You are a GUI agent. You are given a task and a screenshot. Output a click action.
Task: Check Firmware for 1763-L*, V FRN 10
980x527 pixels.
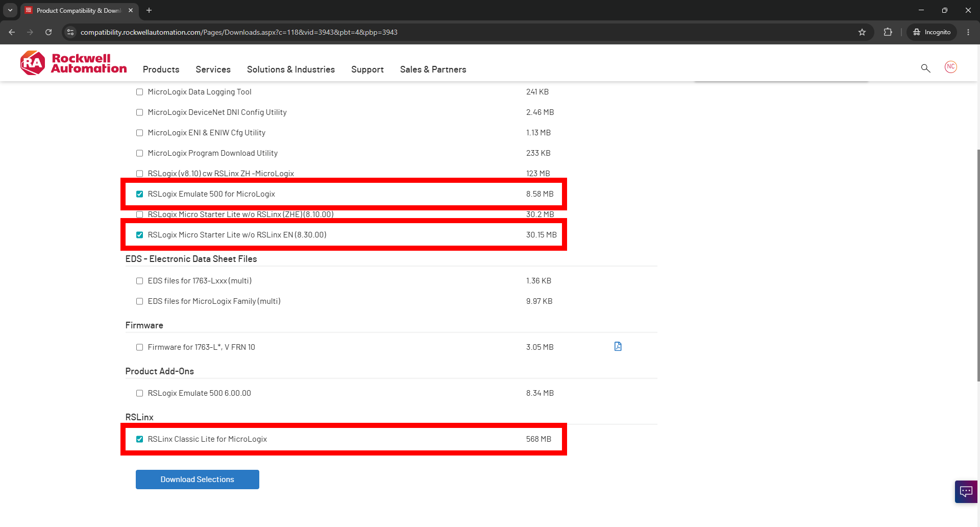pos(139,347)
